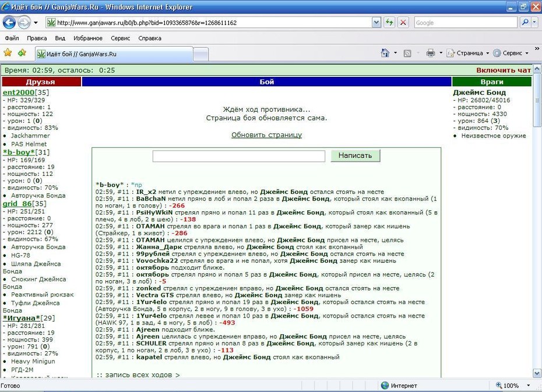Click Готово status bar text
The image size is (542, 392).
point(10,386)
